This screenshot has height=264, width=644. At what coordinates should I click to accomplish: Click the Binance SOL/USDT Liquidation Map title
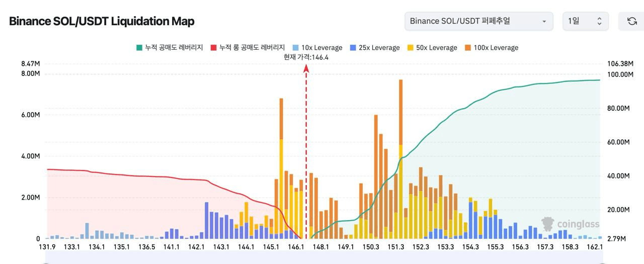102,21
